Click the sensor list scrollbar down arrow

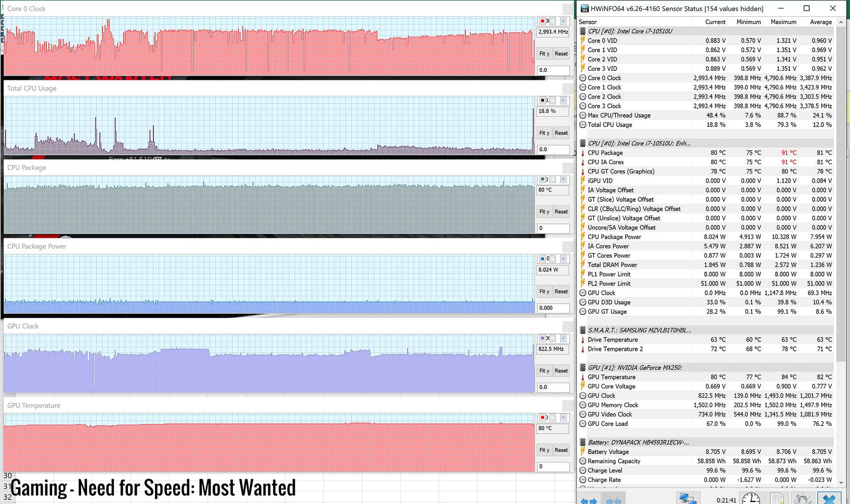[x=841, y=482]
